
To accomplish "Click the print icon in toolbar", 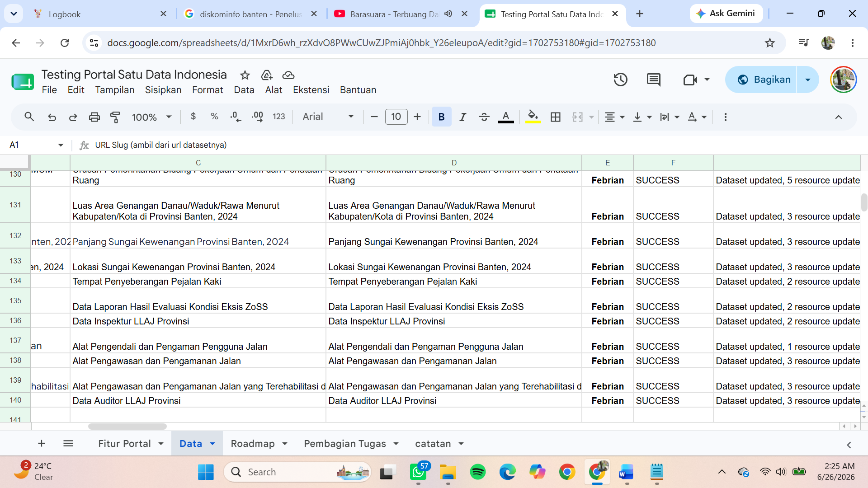I will coord(94,117).
